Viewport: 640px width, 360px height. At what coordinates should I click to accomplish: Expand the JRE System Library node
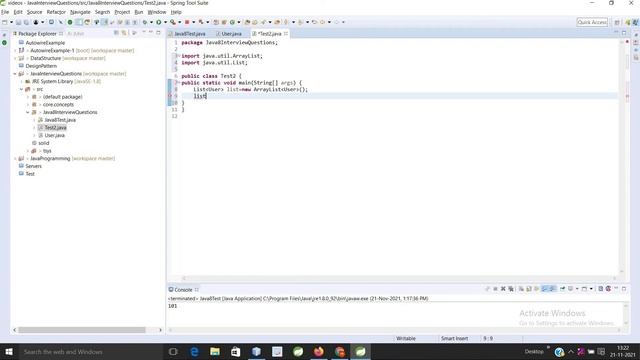[22, 81]
